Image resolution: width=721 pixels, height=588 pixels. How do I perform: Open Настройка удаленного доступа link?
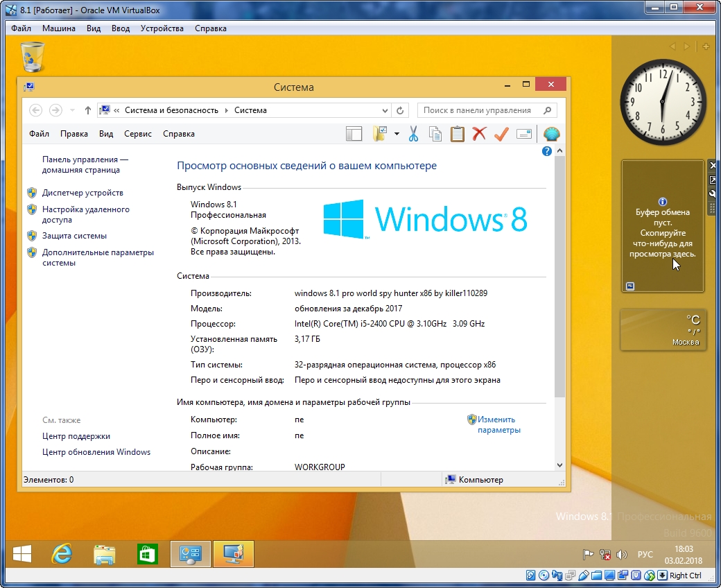[x=85, y=214]
